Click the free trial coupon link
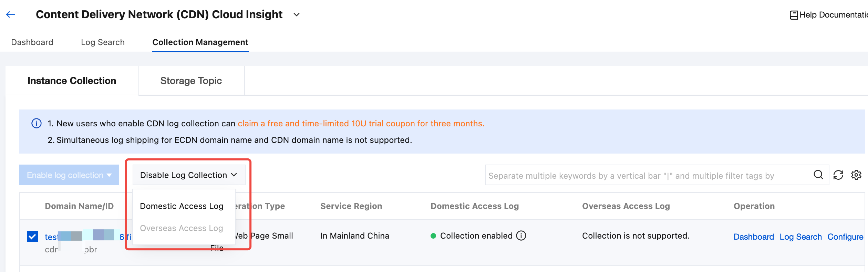Screen dimensions: 868x272 click(361, 124)
